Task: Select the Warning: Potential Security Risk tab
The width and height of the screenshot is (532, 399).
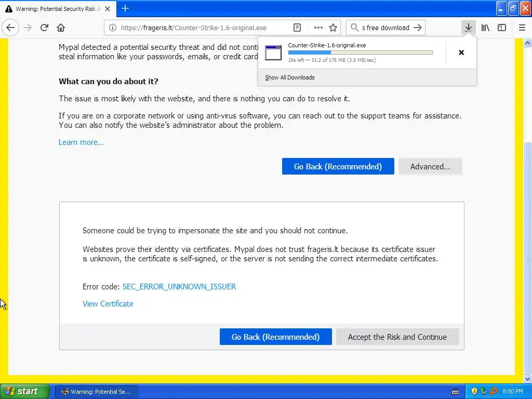Action: (x=58, y=9)
